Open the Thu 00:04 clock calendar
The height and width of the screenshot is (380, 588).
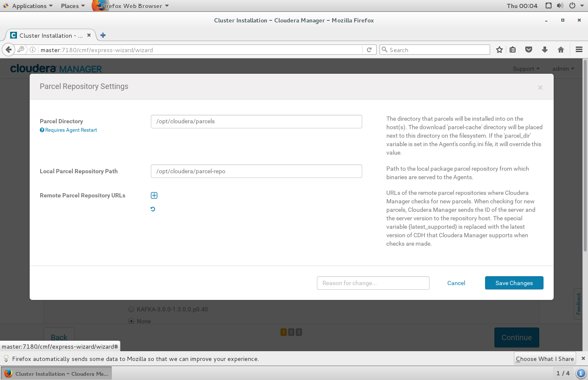click(x=522, y=6)
